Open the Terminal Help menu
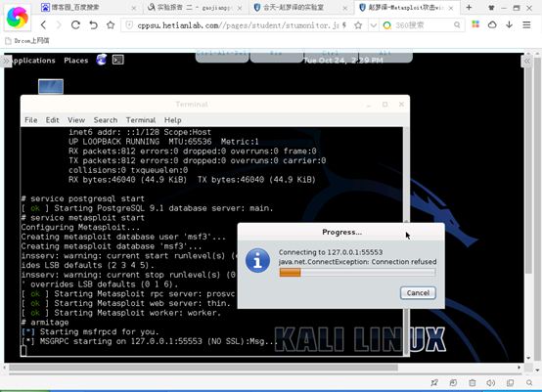Screen dimensions: 542x392 (x=173, y=120)
